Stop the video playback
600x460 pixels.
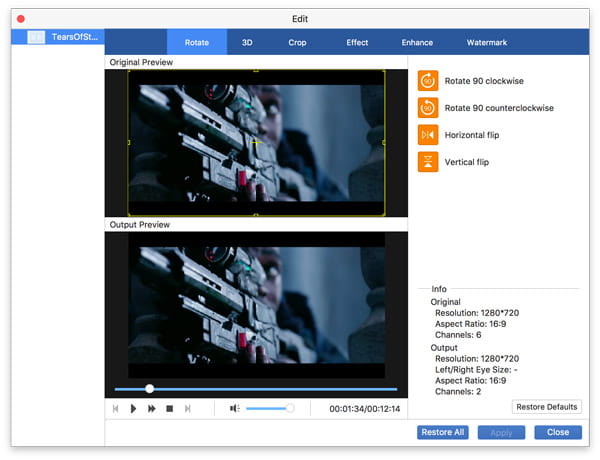click(170, 409)
